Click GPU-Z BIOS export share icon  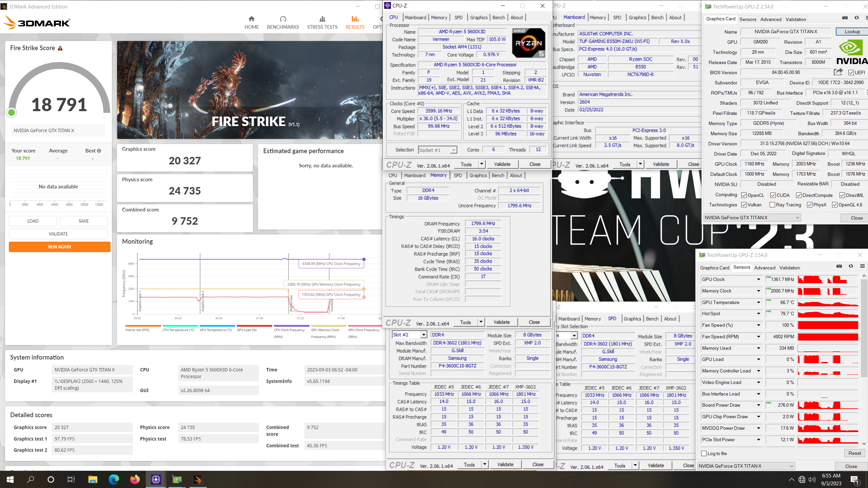(838, 72)
